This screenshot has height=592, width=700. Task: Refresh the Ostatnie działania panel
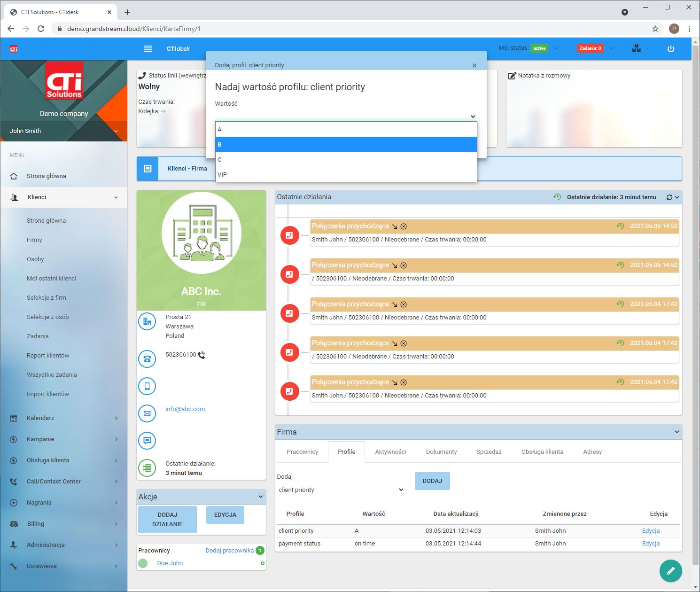click(x=669, y=197)
